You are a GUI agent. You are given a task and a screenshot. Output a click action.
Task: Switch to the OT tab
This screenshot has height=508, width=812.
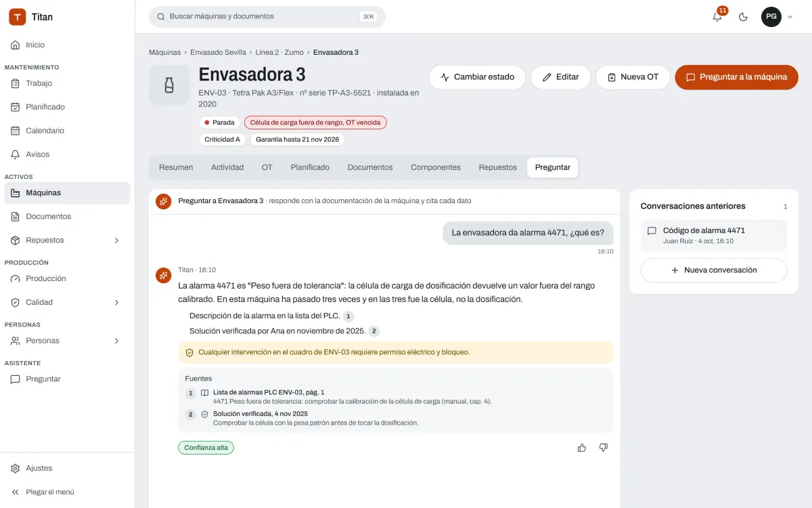tap(267, 167)
